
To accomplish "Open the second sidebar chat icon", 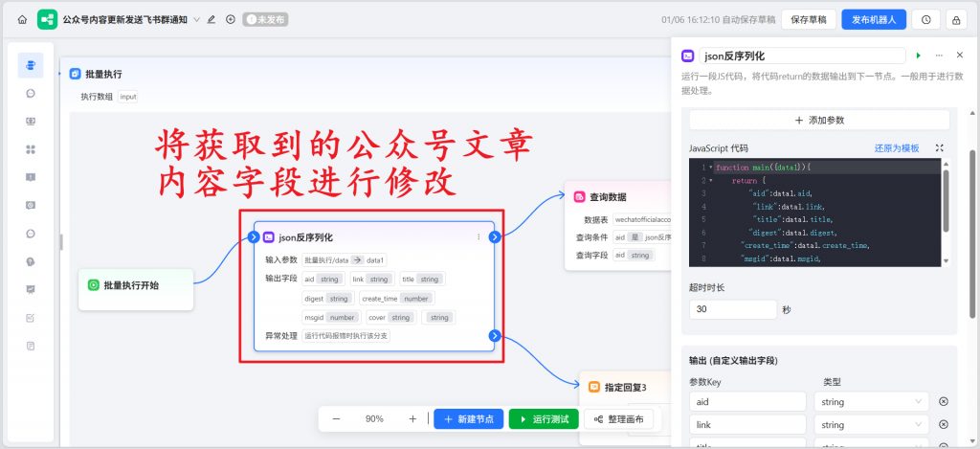I will (31, 93).
